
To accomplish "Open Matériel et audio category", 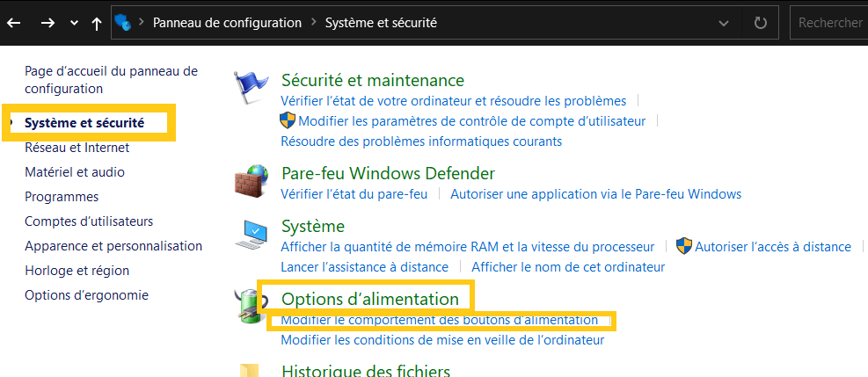I will coord(75,172).
